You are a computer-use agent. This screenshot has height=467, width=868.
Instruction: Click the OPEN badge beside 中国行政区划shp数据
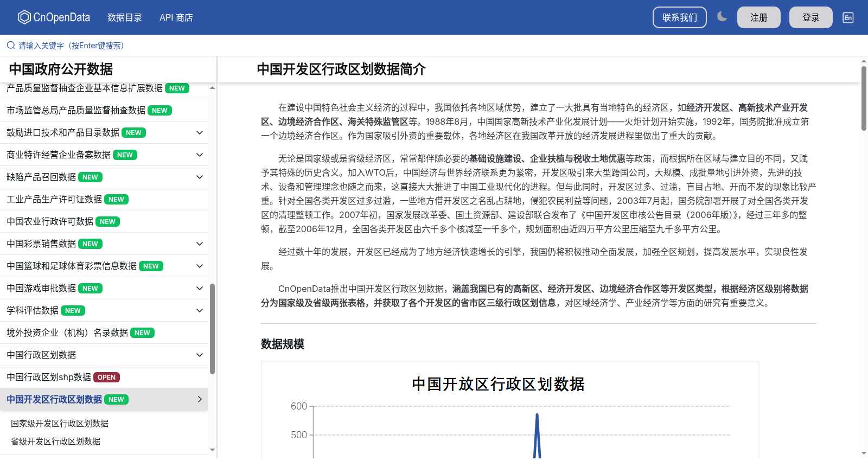pos(106,378)
